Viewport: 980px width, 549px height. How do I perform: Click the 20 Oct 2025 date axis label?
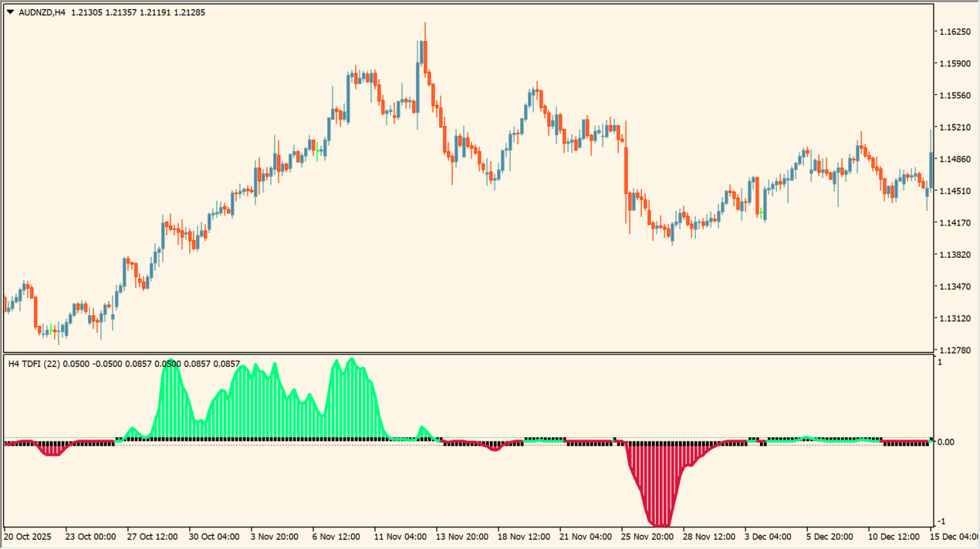point(29,537)
